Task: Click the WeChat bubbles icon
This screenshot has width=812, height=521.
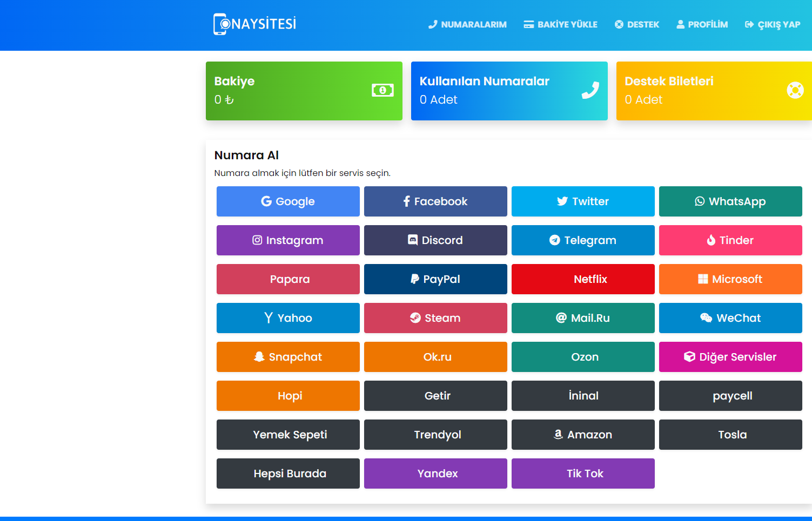Action: click(x=706, y=318)
